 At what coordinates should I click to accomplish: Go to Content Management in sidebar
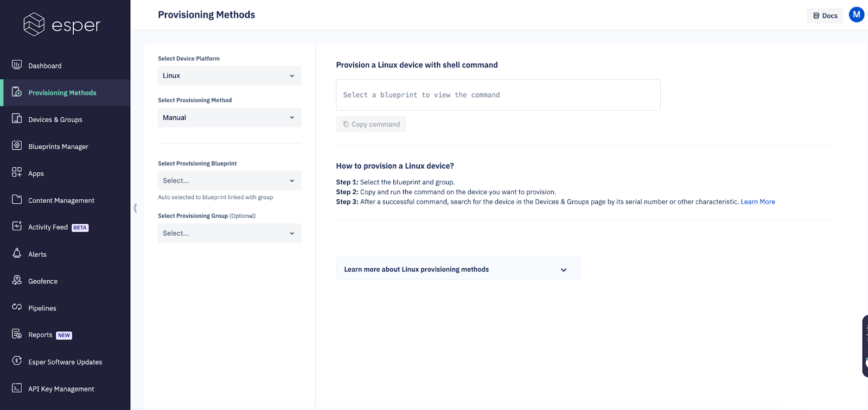tap(61, 200)
